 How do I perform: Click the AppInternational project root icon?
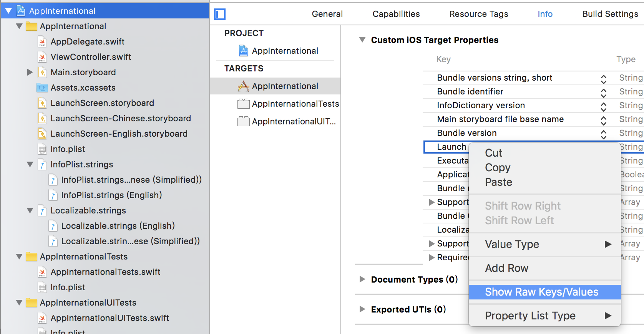coord(21,11)
